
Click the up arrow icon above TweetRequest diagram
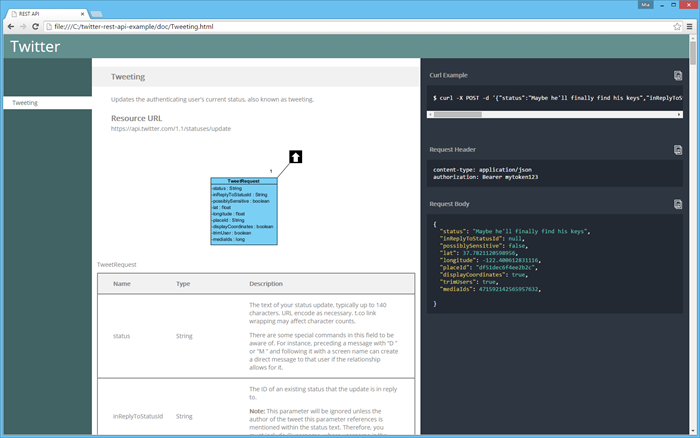(296, 157)
